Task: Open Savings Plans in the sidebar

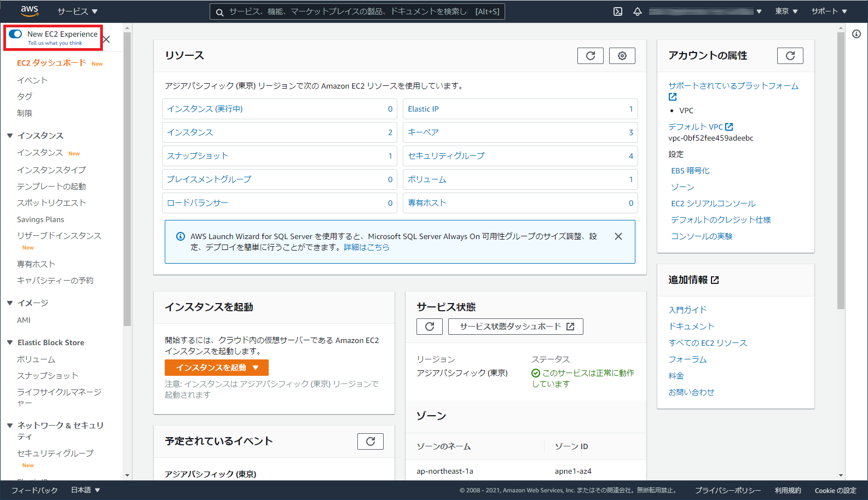Action: pos(40,219)
